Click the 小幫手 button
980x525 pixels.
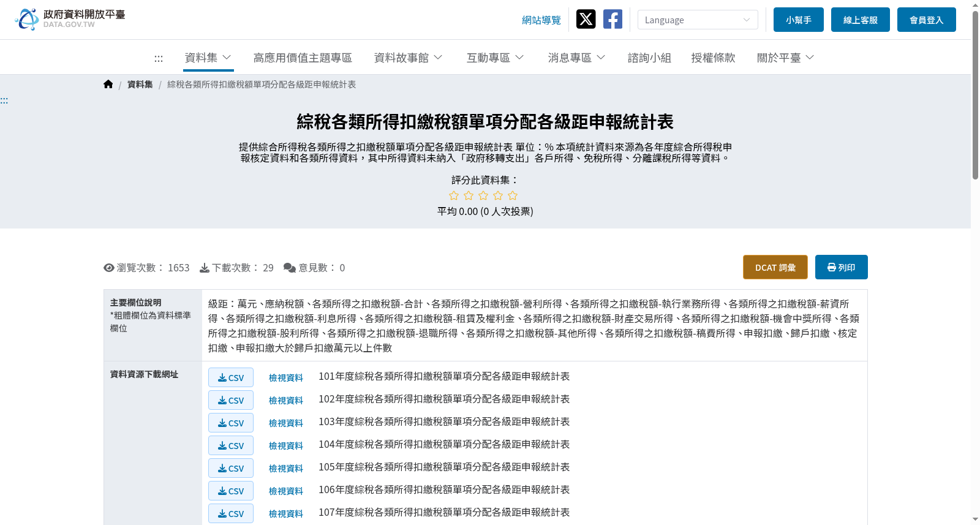pyautogui.click(x=799, y=20)
